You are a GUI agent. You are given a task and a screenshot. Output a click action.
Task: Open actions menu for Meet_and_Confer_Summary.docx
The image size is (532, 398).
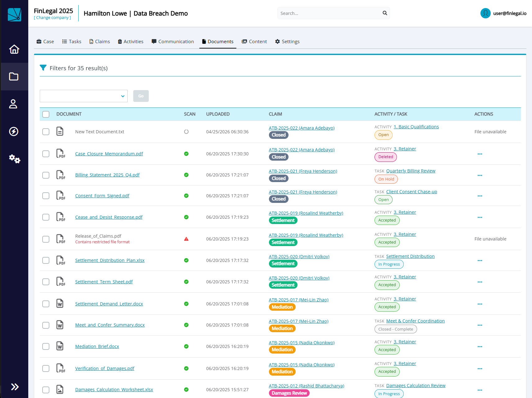click(x=480, y=325)
